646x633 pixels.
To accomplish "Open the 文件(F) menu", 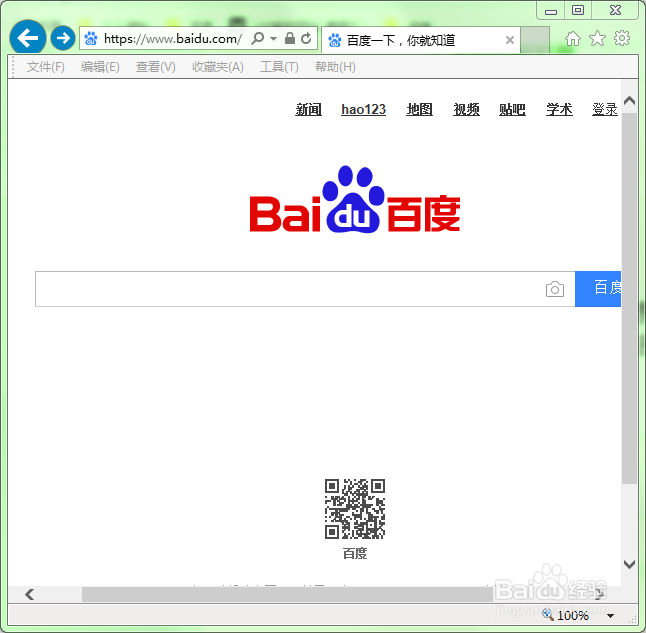I will click(46, 67).
